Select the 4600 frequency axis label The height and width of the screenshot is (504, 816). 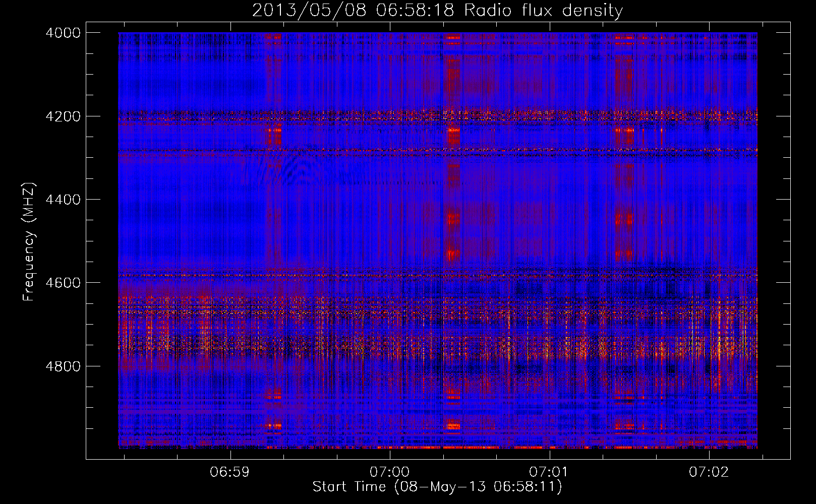point(63,283)
